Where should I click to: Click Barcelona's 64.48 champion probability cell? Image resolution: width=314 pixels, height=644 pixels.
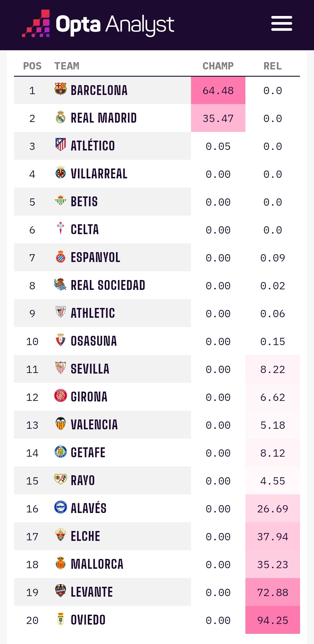pyautogui.click(x=218, y=91)
